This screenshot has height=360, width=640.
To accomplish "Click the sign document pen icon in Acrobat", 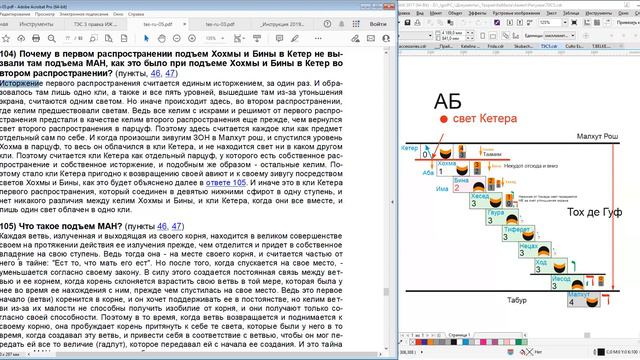I will tap(355, 38).
